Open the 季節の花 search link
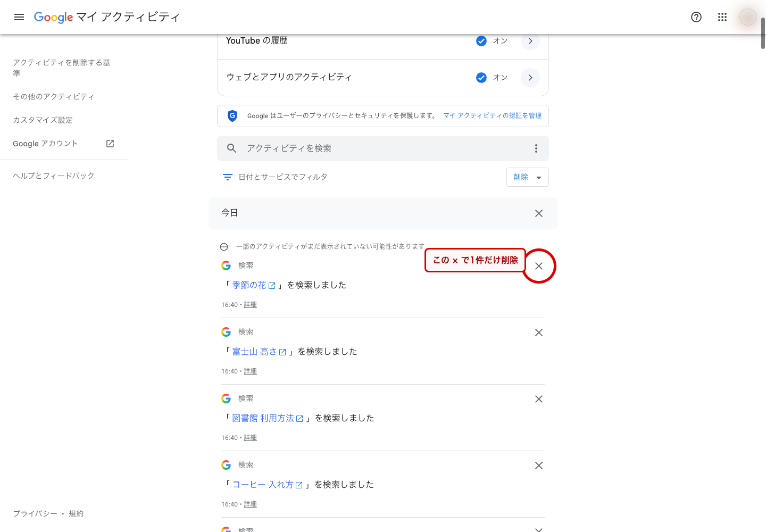The height and width of the screenshot is (532, 766). coord(249,285)
